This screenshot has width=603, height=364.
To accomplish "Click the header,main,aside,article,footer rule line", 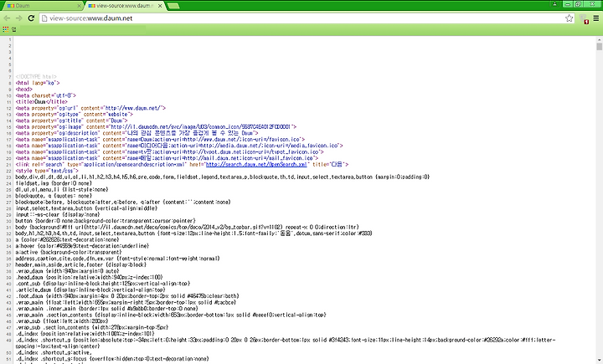I will (81, 264).
